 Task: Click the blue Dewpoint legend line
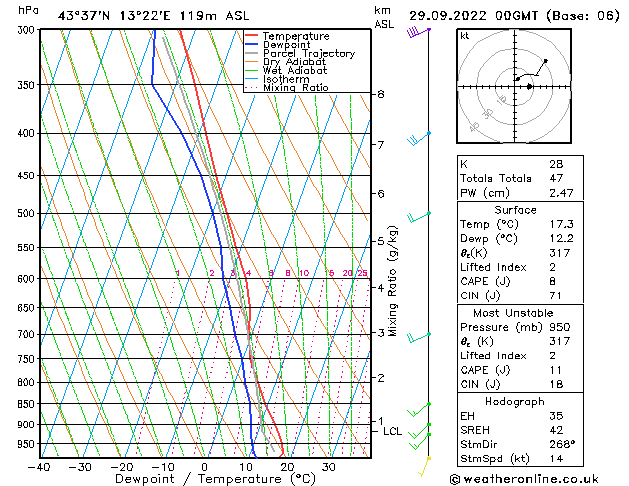(251, 45)
